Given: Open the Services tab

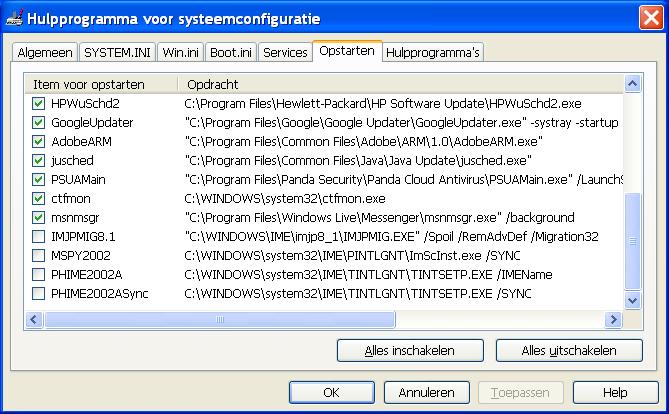Looking at the screenshot, I should click(285, 53).
